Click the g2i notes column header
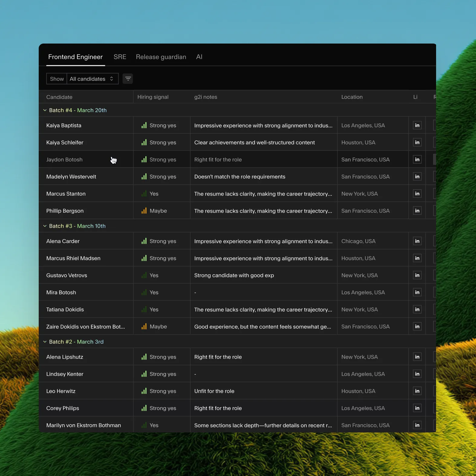The width and height of the screenshot is (476, 476). tap(206, 97)
